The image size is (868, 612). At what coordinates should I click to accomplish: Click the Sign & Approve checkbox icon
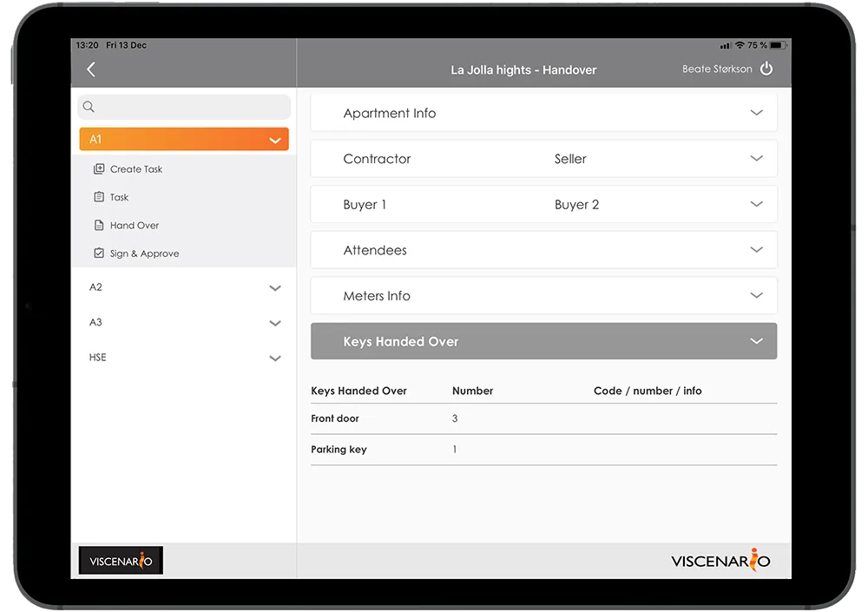[99, 253]
